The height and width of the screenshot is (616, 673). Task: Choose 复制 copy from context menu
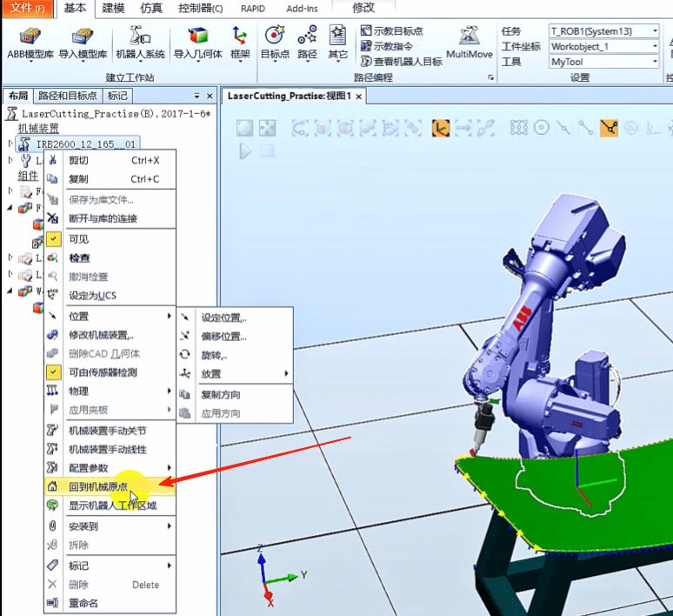(110, 178)
